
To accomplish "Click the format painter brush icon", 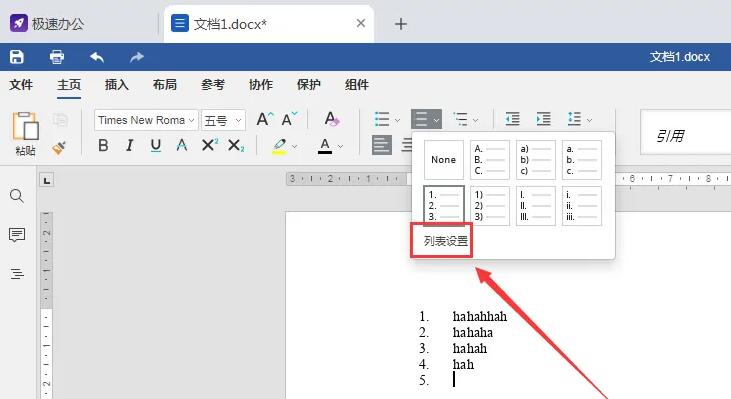I will coord(59,147).
